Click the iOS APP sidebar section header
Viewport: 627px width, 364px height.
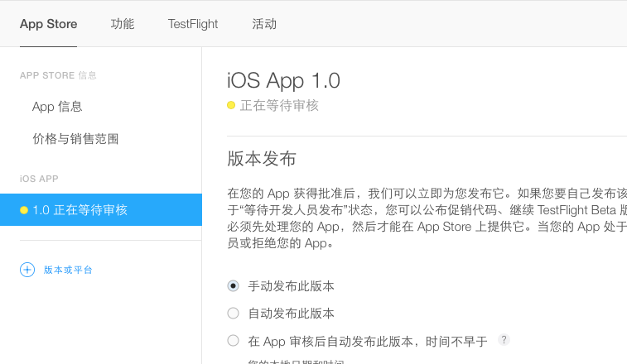39,179
